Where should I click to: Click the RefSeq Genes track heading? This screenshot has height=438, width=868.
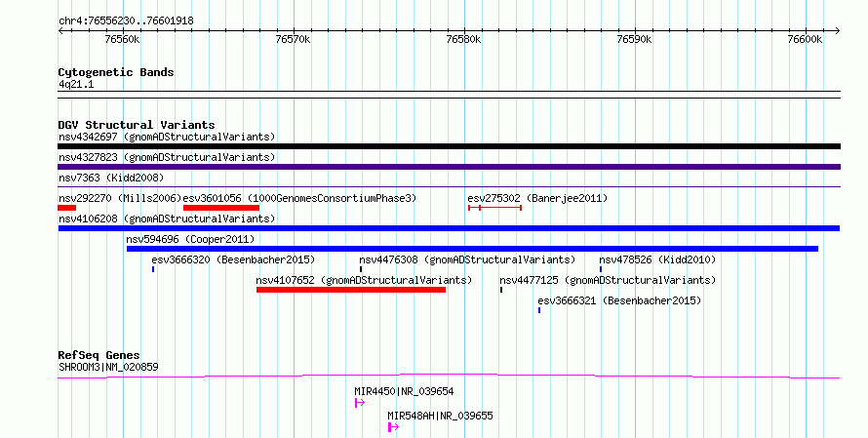coord(99,355)
